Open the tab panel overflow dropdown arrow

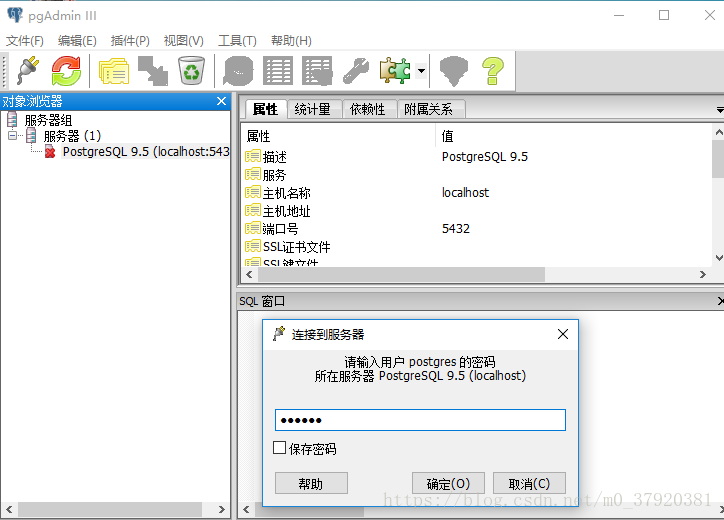(720, 110)
